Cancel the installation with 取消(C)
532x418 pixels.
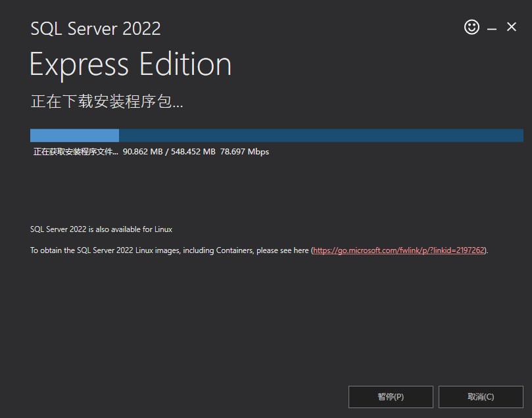pos(481,397)
